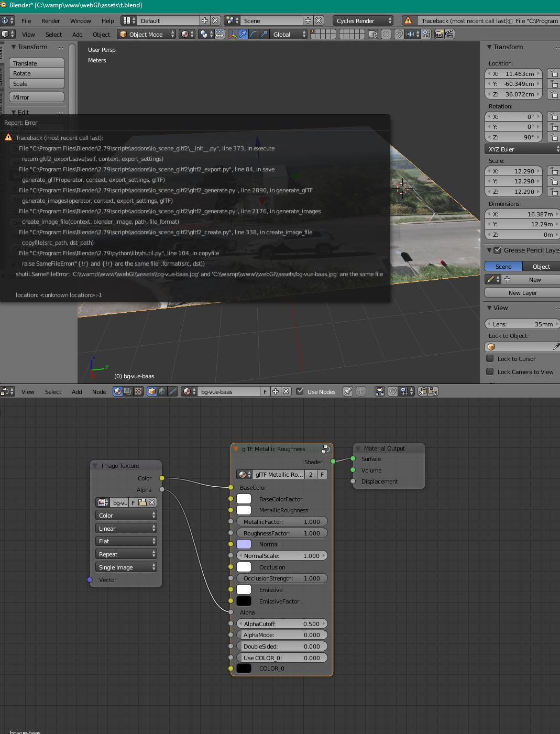Click the BaseColorFactor color swatch
This screenshot has height=734, width=560.
(x=244, y=499)
